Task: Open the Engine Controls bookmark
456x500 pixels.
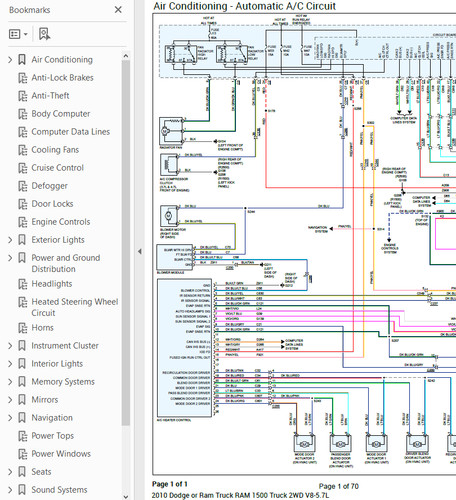Action: click(x=61, y=222)
